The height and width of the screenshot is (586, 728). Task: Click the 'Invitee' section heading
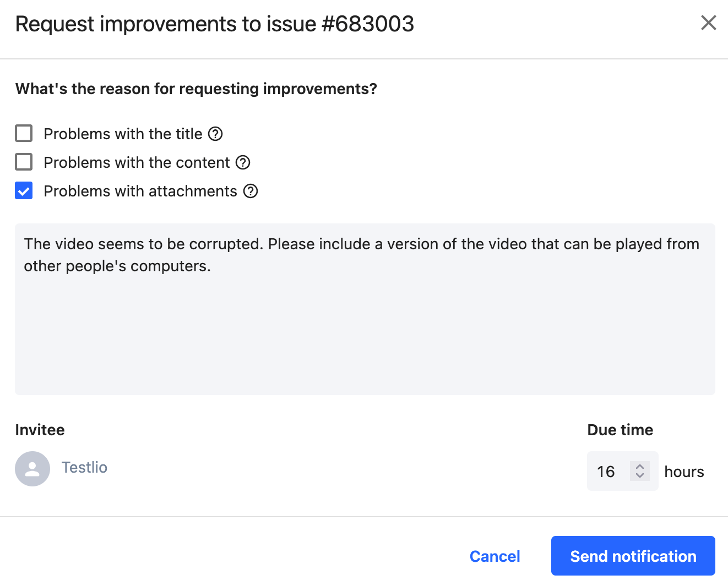tap(40, 429)
